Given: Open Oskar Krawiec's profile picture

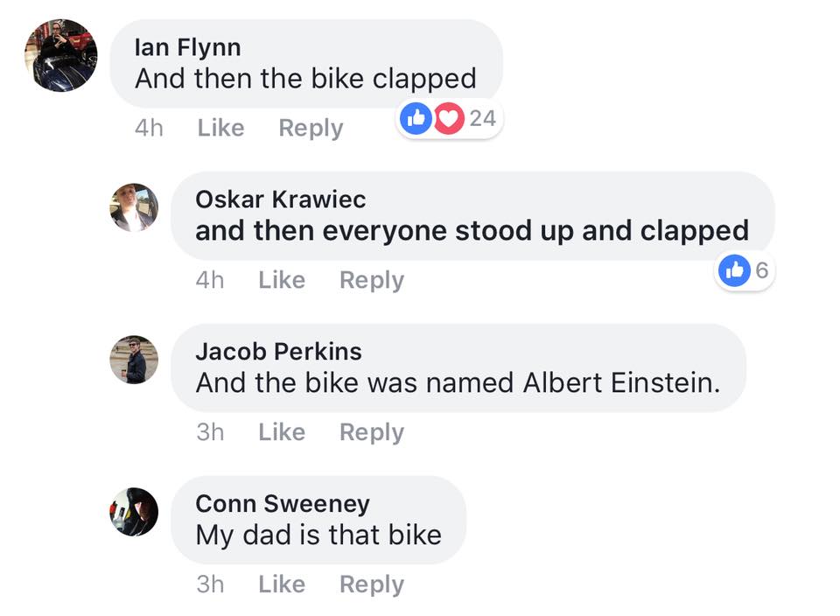Looking at the screenshot, I should tap(134, 207).
